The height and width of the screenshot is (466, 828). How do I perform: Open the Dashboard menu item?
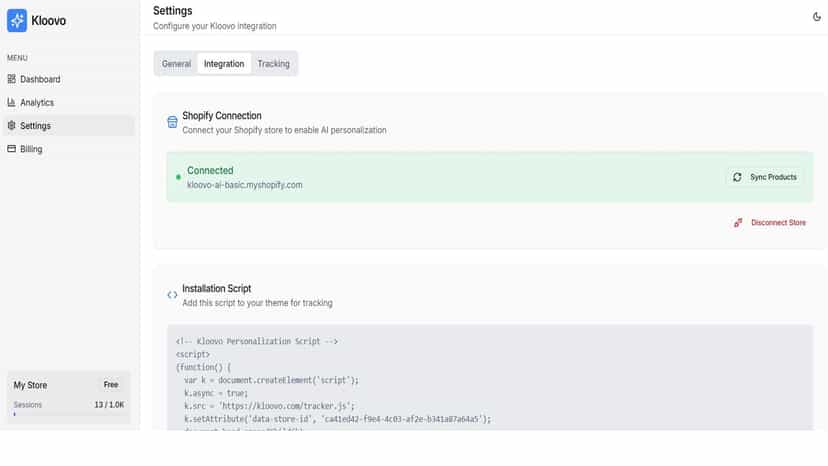pyautogui.click(x=68, y=79)
